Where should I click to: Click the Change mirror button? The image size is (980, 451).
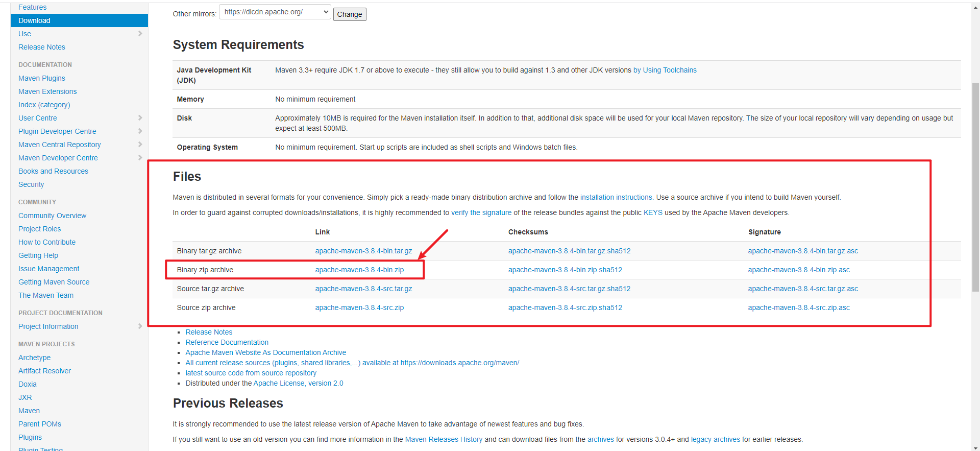click(x=350, y=14)
